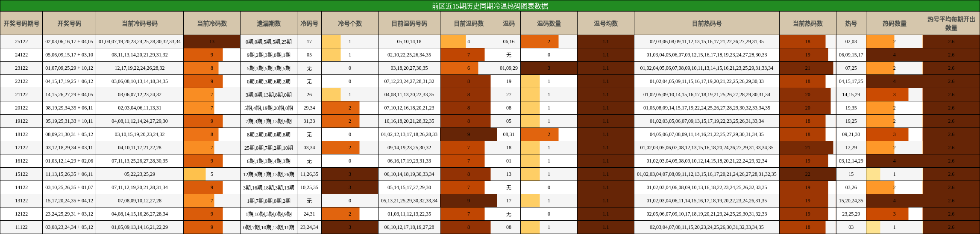Select period cell 15122
The width and height of the screenshot is (980, 234).
click(21, 174)
